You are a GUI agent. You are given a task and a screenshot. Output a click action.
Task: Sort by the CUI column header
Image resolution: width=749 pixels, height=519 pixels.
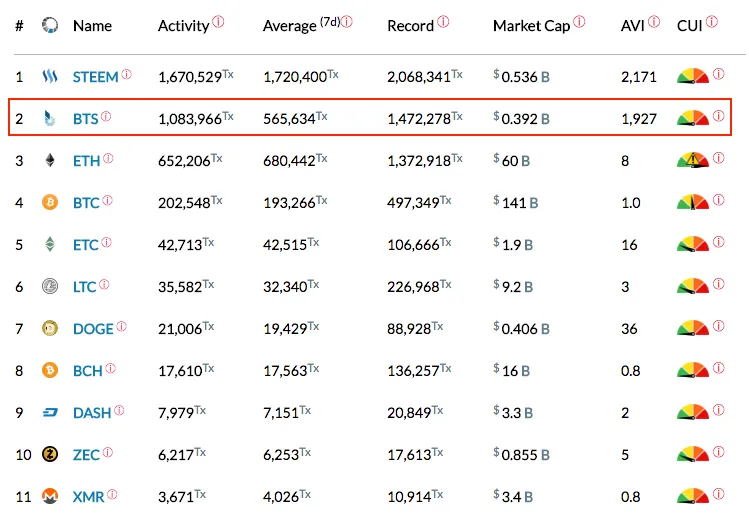(689, 26)
